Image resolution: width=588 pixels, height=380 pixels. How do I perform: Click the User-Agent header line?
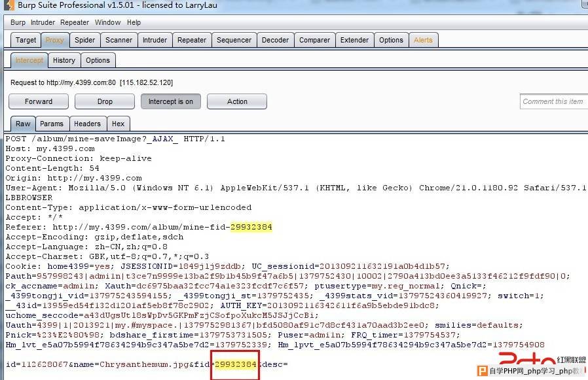[x=296, y=188]
